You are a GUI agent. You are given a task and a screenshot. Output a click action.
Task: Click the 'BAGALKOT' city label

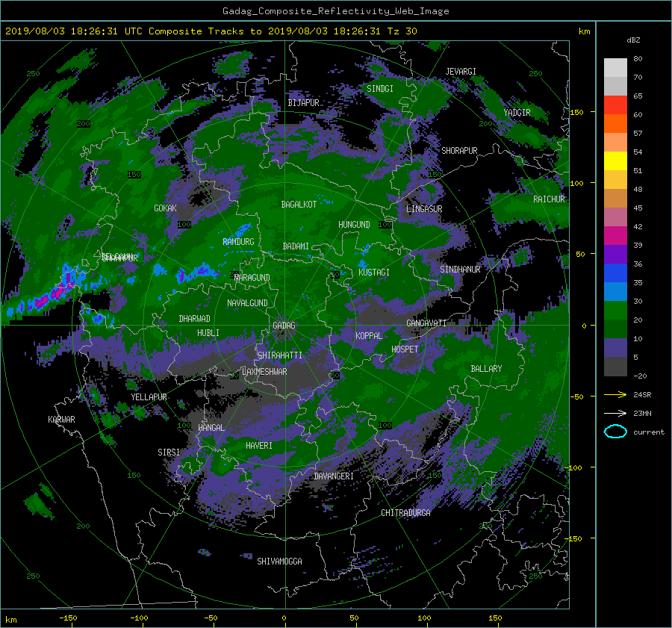click(x=299, y=205)
